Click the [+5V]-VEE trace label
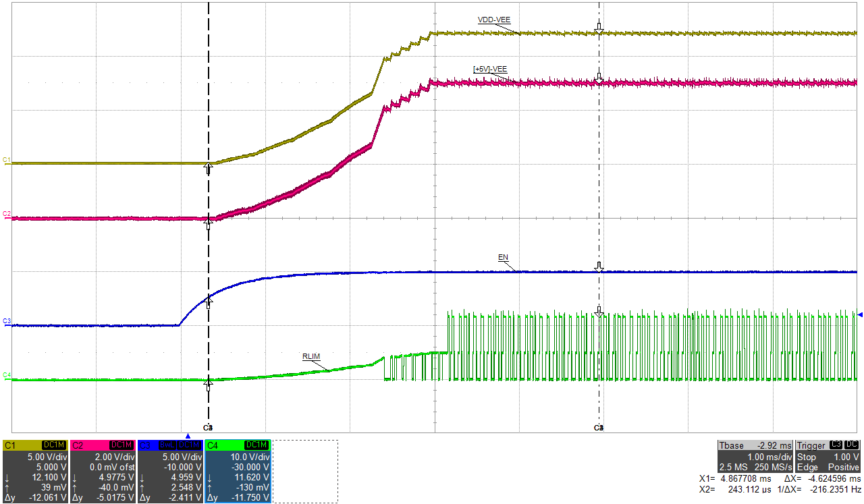 tap(490, 69)
